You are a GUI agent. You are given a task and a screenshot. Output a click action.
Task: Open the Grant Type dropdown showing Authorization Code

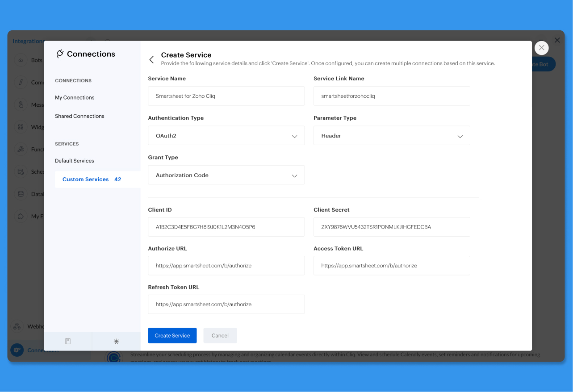click(x=226, y=175)
